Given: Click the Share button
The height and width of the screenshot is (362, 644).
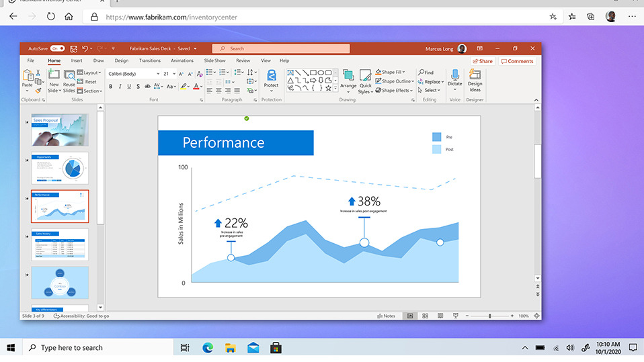Looking at the screenshot, I should pyautogui.click(x=483, y=61).
